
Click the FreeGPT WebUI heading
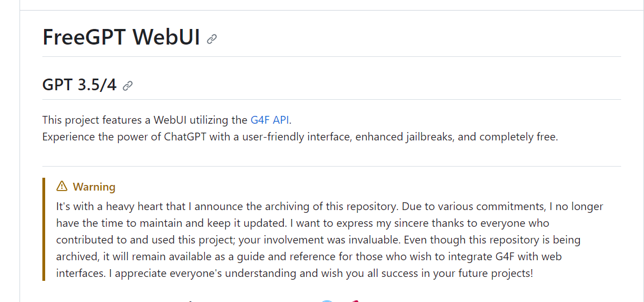[121, 37]
